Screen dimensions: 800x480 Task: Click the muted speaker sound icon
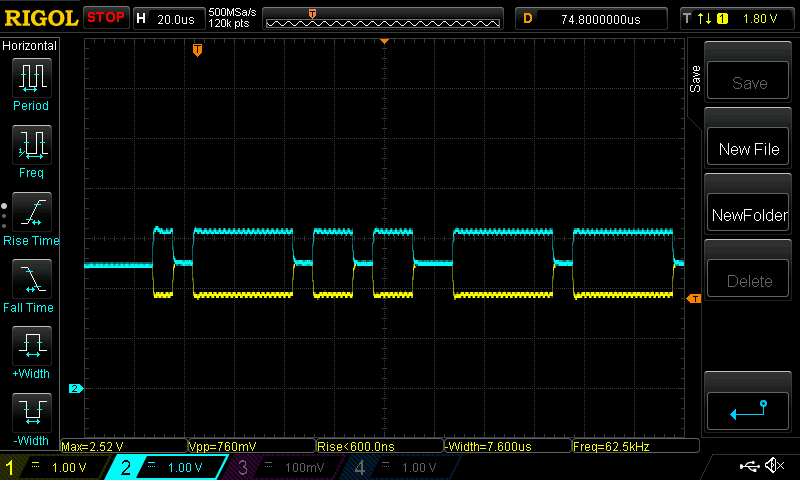point(774,465)
